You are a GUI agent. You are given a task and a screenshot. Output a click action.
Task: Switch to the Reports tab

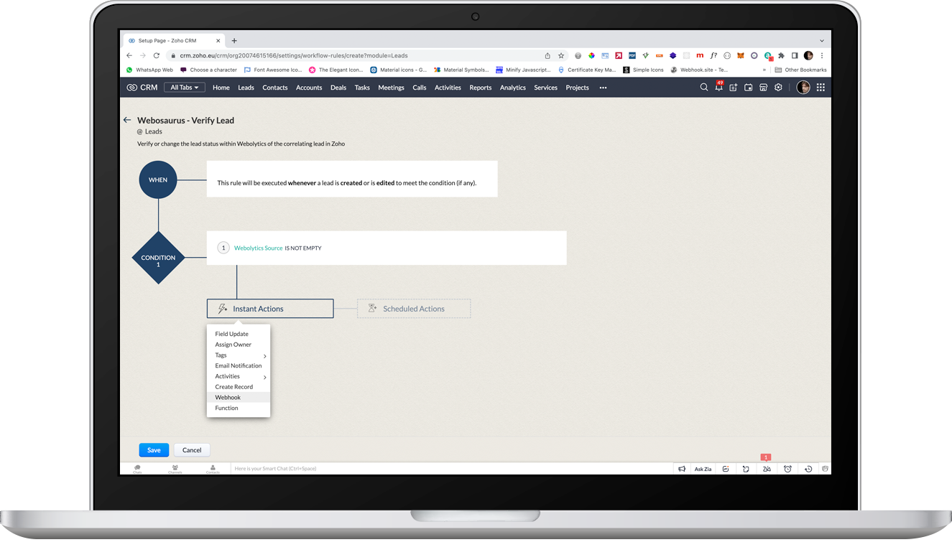coord(480,87)
